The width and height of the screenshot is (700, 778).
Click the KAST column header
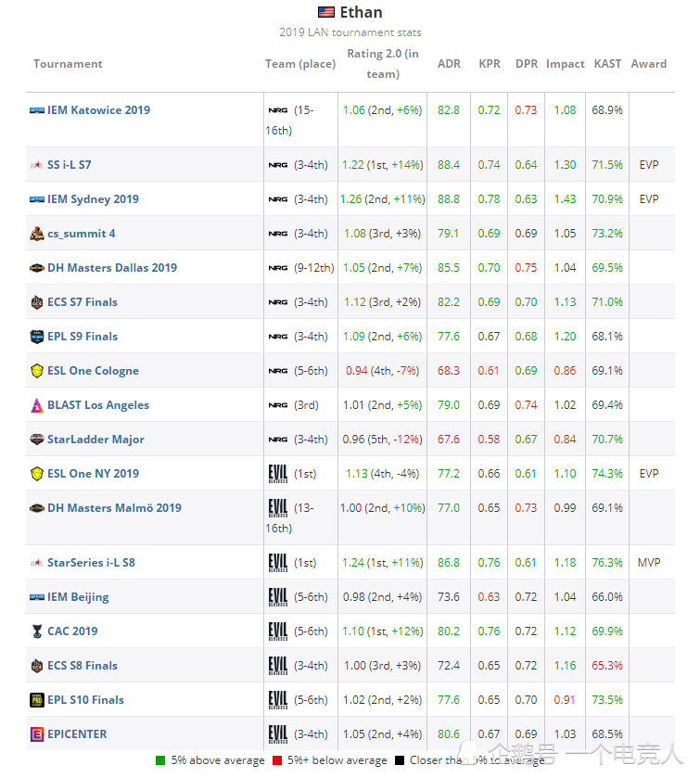click(607, 64)
